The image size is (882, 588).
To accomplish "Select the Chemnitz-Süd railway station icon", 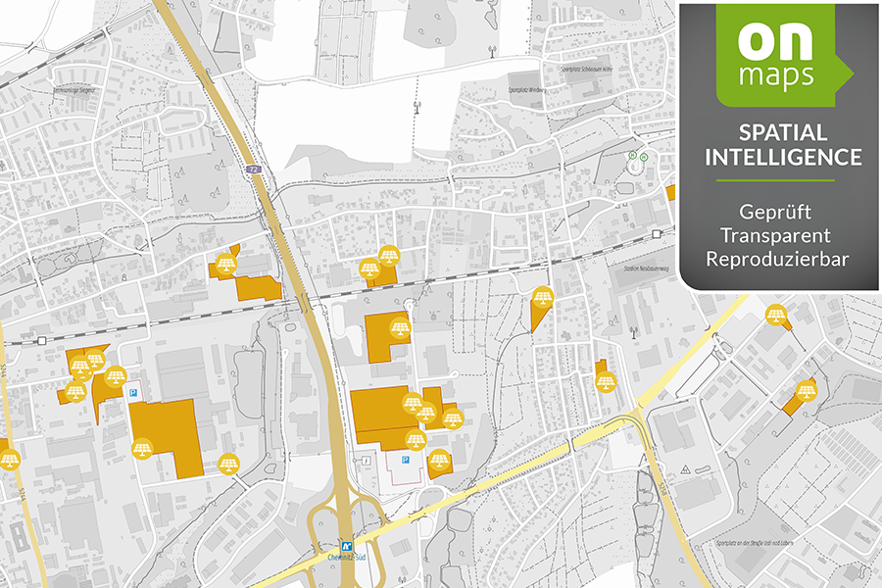I will click(x=346, y=545).
